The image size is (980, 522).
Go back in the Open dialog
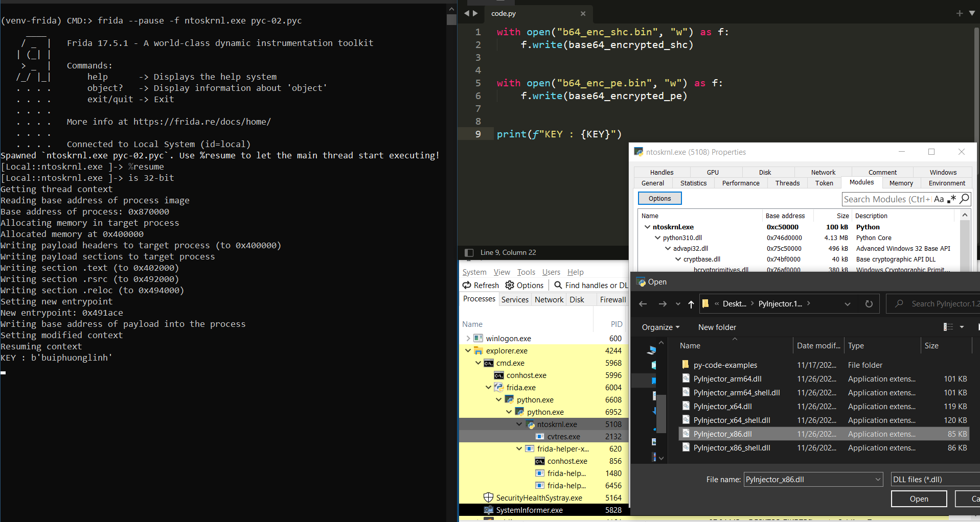[643, 304]
